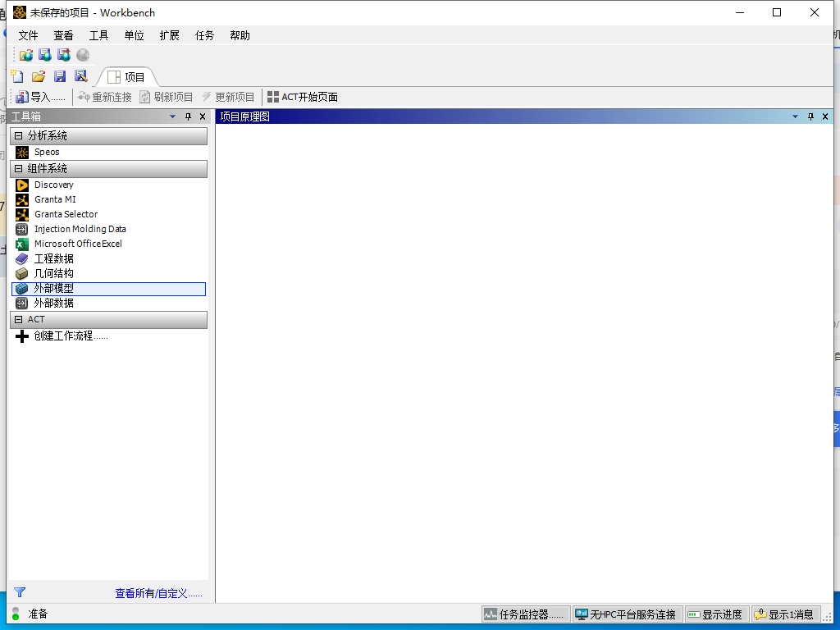840x630 pixels.
Task: Click the 几何结构 component icon
Action: tap(22, 273)
